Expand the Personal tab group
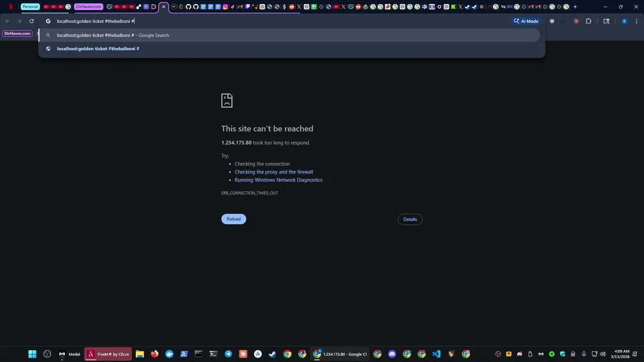644x362 pixels. [x=30, y=7]
